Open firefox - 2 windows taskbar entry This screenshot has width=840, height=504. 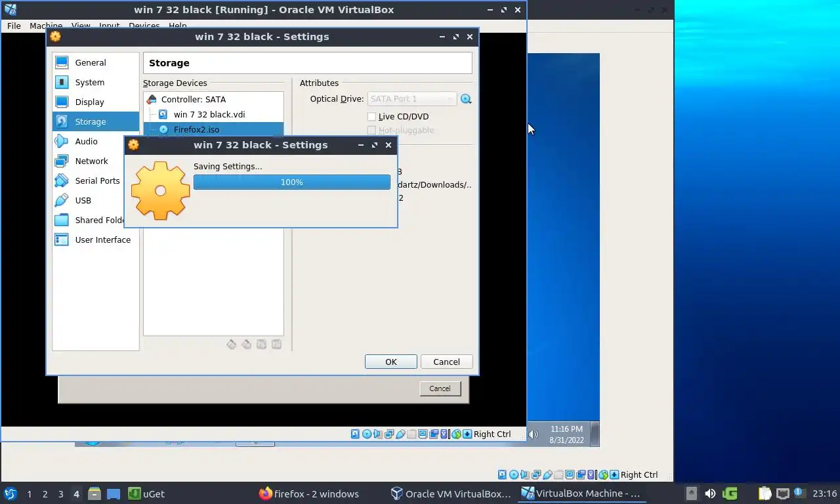click(x=309, y=493)
